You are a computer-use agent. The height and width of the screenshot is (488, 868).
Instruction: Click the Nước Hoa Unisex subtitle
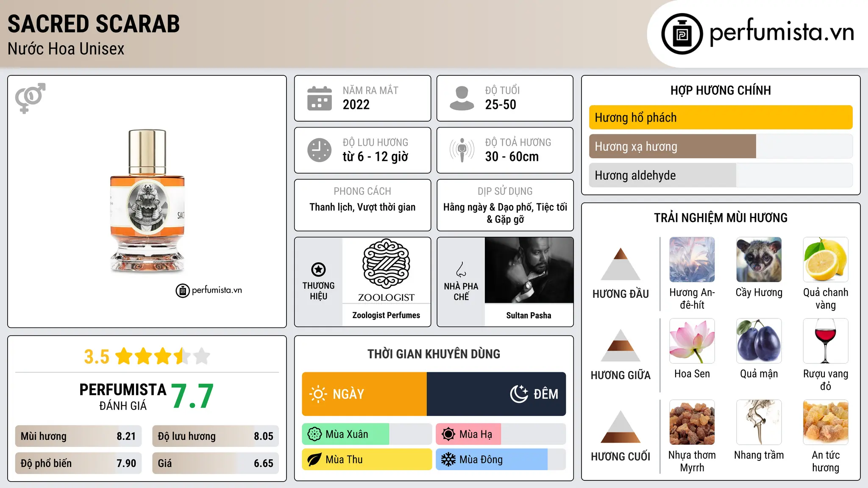tap(66, 49)
